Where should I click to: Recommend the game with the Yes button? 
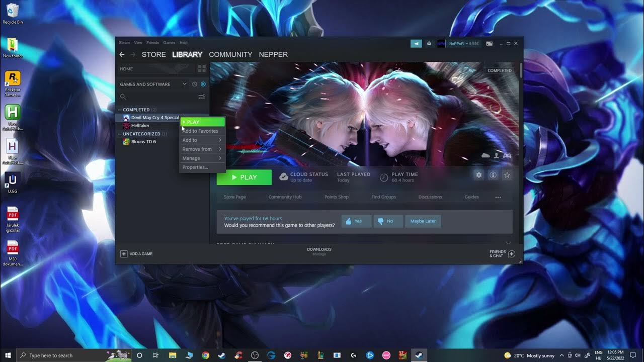pos(356,221)
